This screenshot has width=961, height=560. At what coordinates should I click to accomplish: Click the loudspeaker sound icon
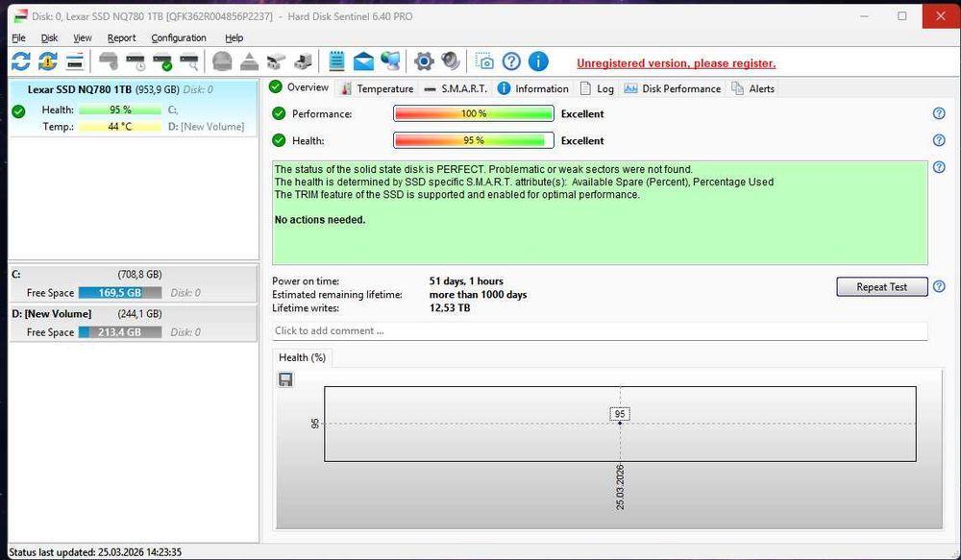click(x=451, y=61)
